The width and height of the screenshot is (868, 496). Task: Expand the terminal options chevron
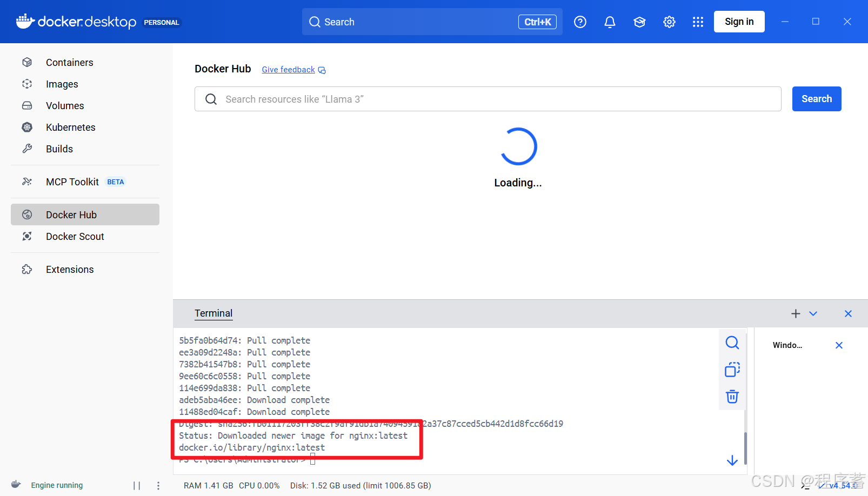tap(813, 313)
